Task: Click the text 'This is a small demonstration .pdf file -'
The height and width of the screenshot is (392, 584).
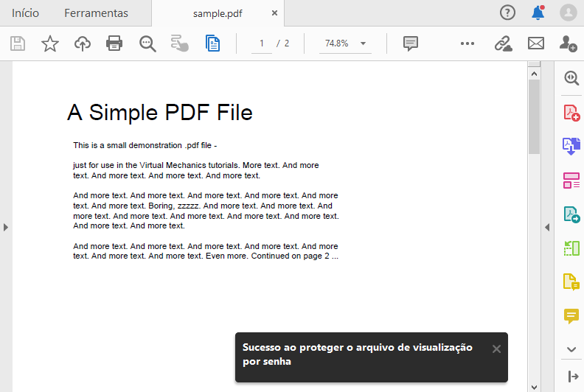Action: click(145, 145)
